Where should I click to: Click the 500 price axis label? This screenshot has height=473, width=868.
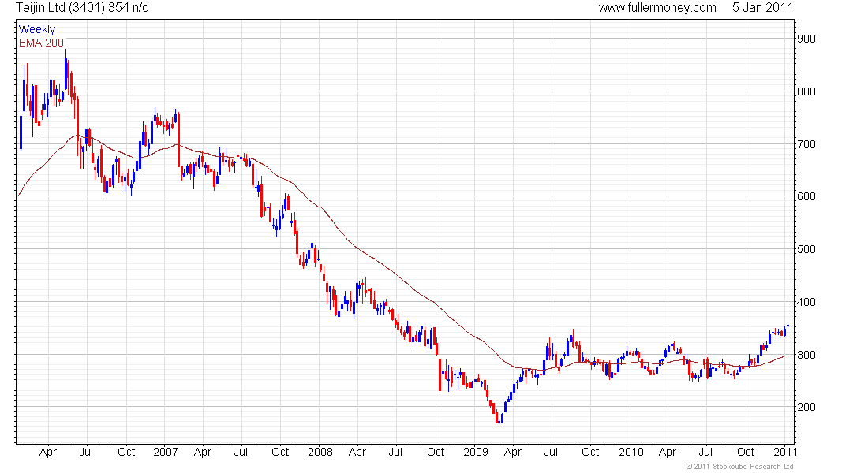click(806, 249)
